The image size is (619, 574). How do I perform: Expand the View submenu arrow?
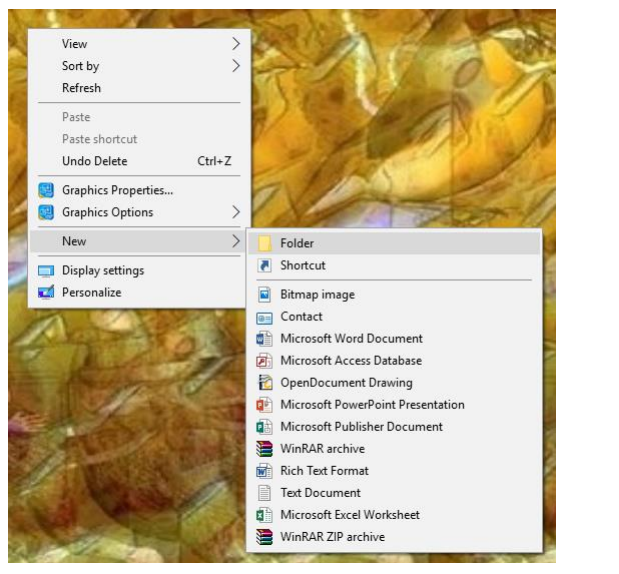coord(236,44)
